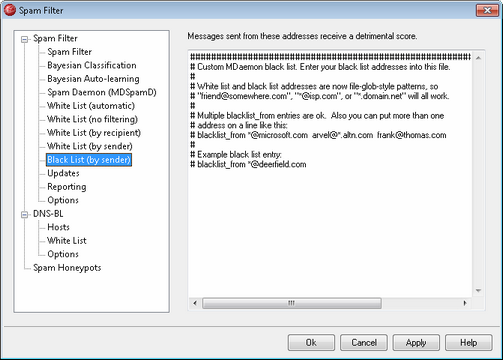The height and width of the screenshot is (360, 503).
Task: Select White List (automatic) item
Action: click(x=91, y=106)
